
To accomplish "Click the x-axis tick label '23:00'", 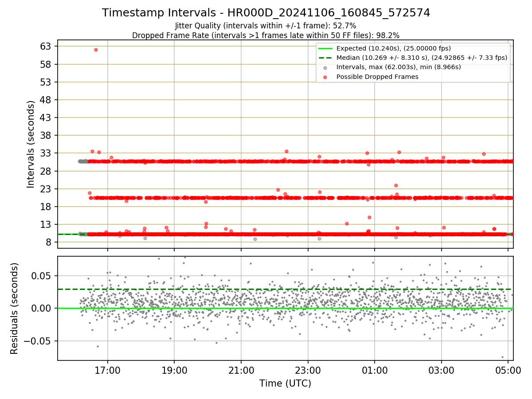I will 308,371.
